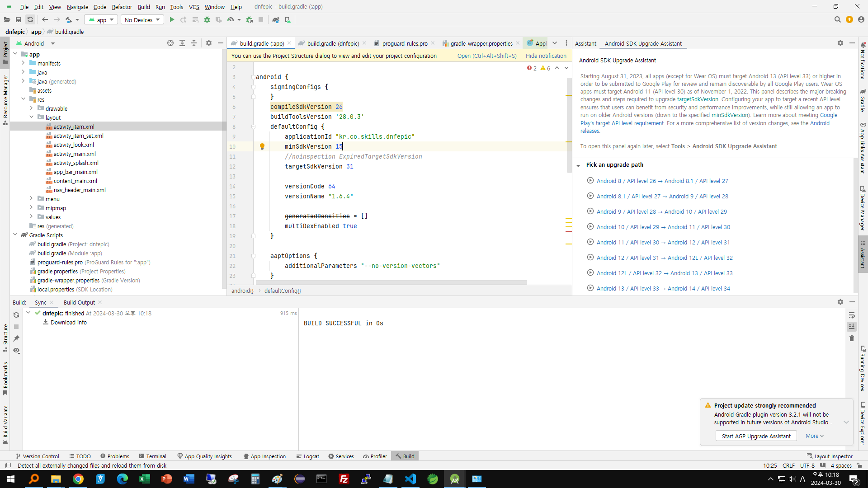Run the app with green play button
This screenshot has width=868, height=488.
[x=172, y=20]
